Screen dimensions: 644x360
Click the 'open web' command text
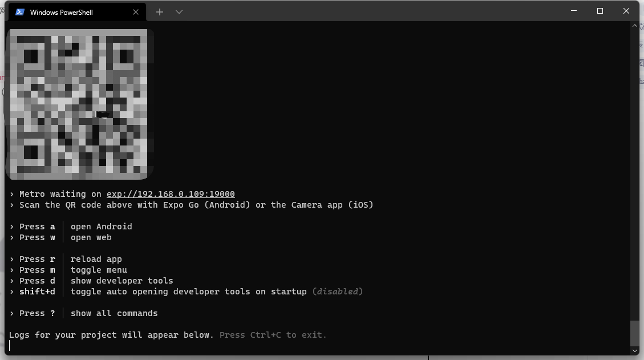pos(91,237)
